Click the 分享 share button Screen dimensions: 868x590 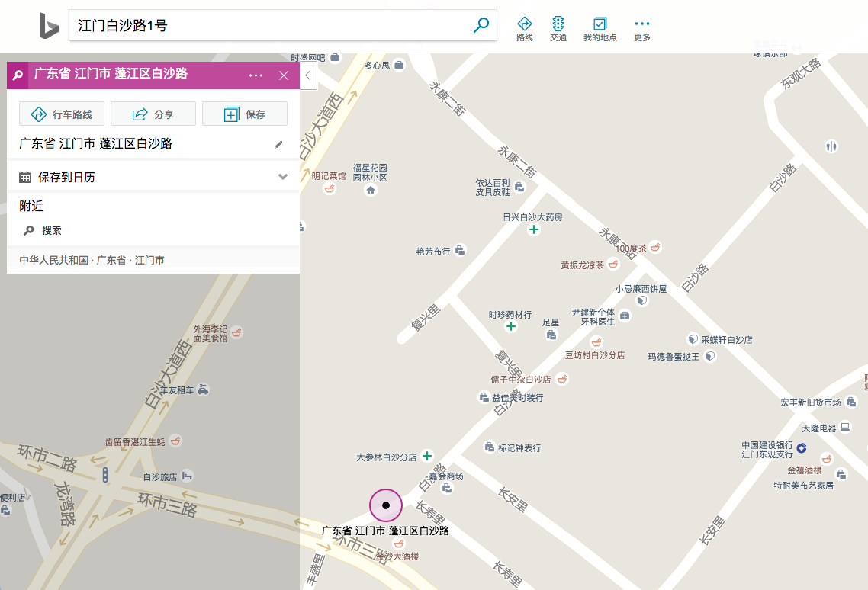[x=153, y=114]
